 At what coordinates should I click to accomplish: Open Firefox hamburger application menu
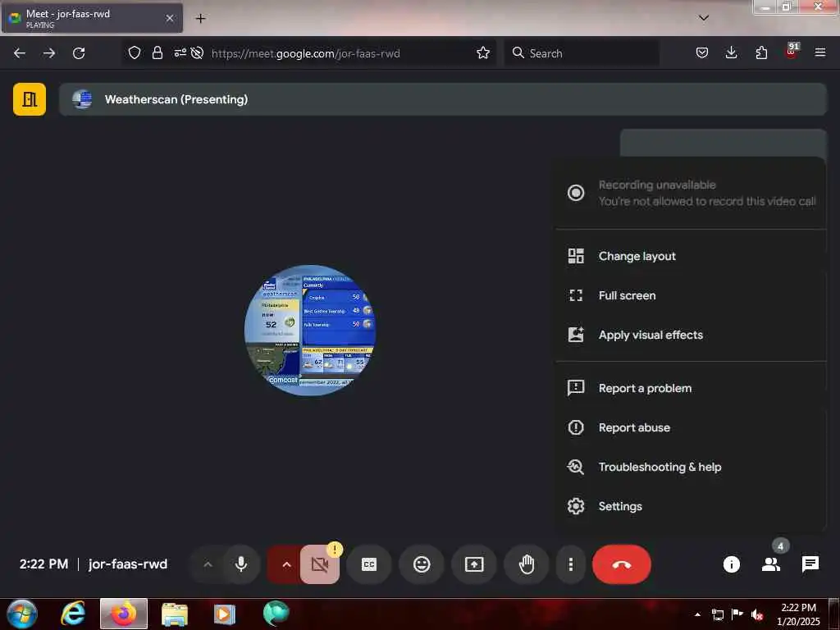(x=820, y=52)
